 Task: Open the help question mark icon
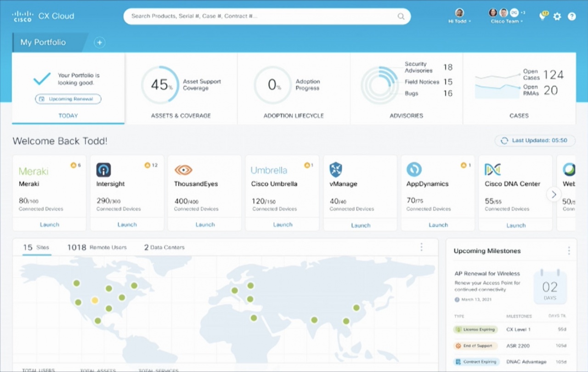click(x=572, y=17)
